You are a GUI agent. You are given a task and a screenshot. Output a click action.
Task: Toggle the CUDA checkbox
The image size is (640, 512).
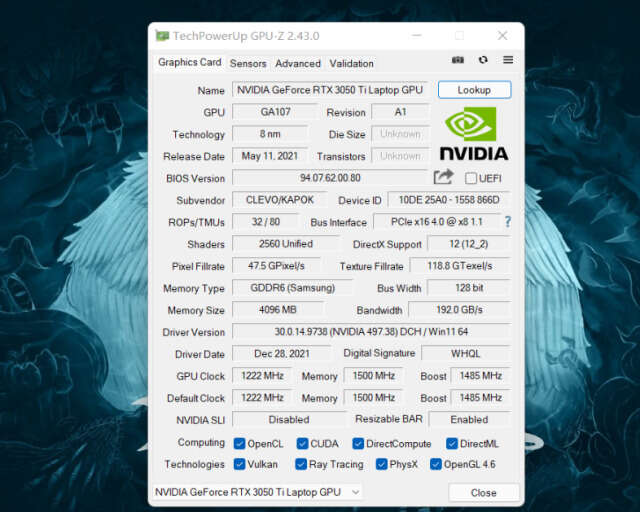click(302, 443)
